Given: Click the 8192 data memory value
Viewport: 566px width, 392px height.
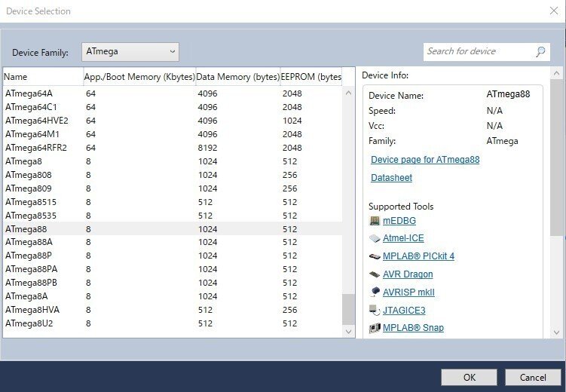Looking at the screenshot, I should (207, 148).
